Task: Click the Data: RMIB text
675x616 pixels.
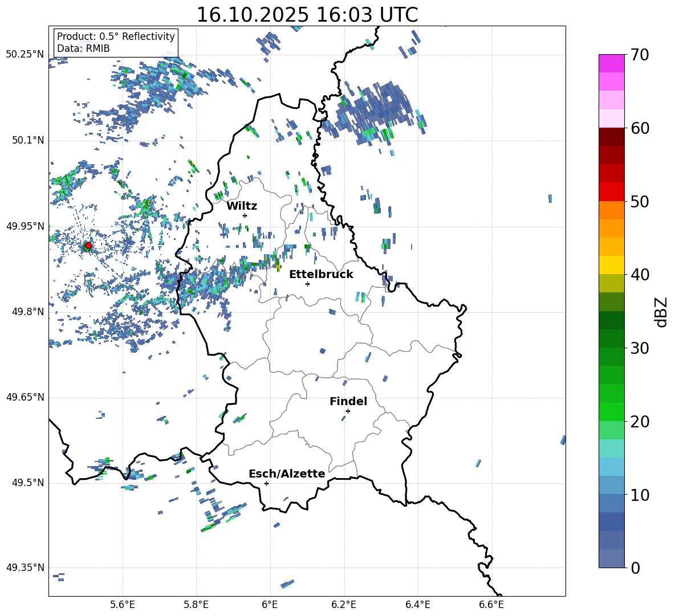Action: pos(83,48)
